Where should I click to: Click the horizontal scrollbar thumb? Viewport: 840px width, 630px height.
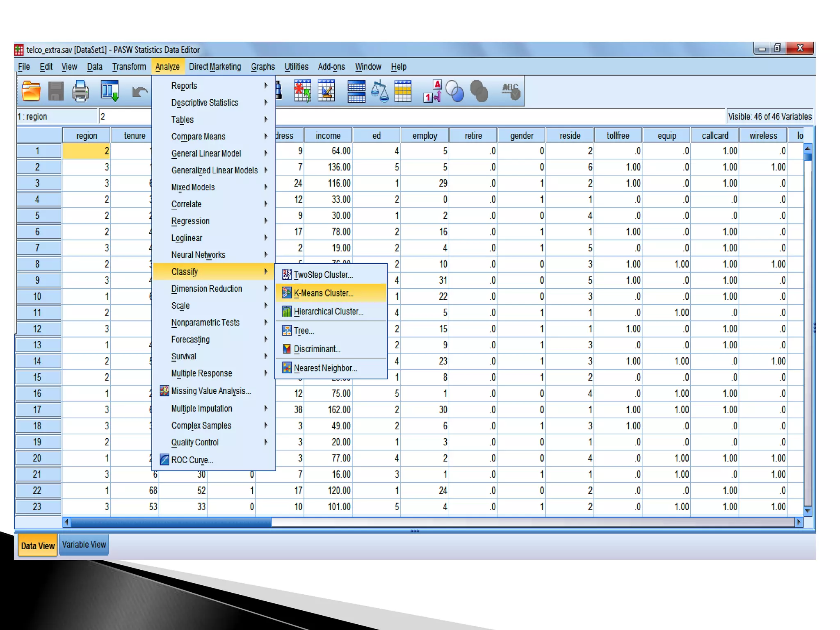(171, 522)
